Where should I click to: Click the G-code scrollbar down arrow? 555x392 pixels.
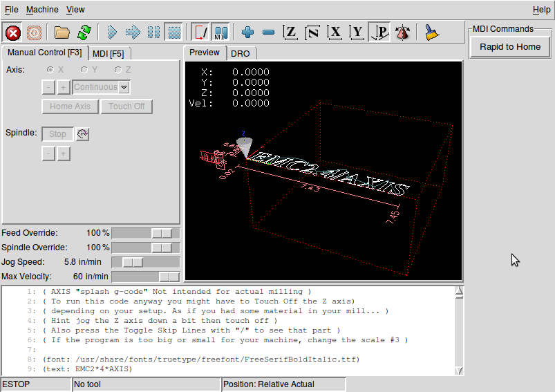tap(459, 371)
